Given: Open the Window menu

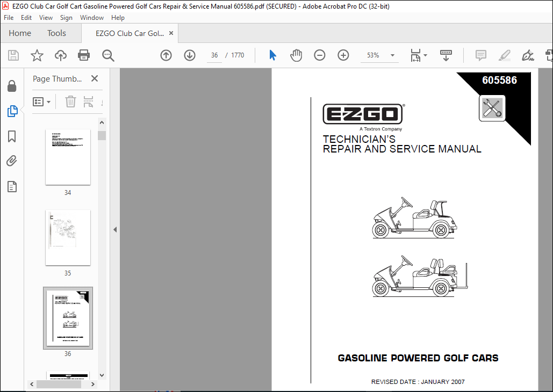Looking at the screenshot, I should click(x=92, y=18).
